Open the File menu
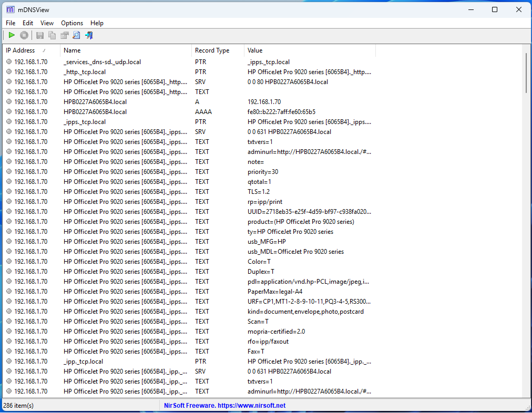Screen dimensions: 532x413 pos(11,23)
